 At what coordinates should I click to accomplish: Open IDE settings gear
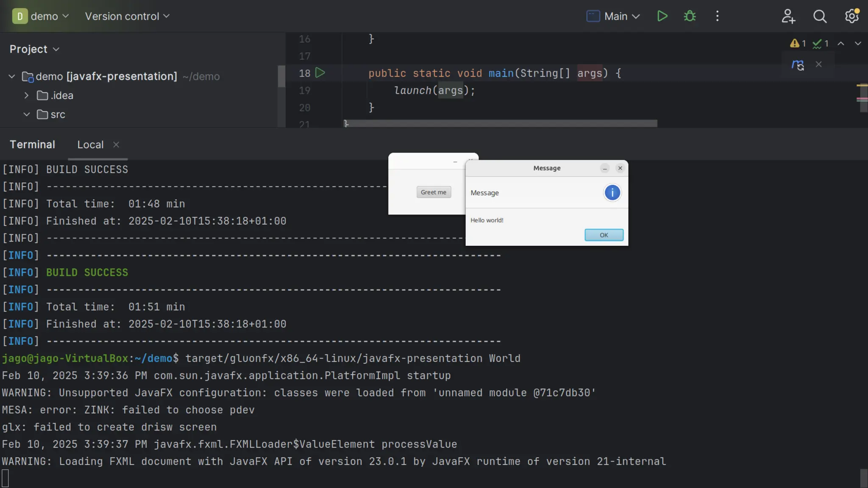point(851,16)
